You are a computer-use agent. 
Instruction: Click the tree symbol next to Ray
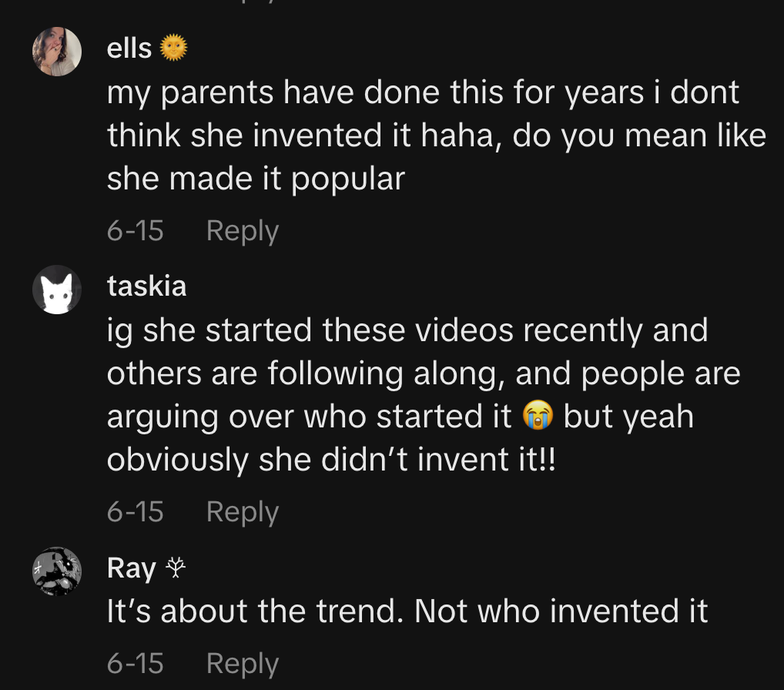176,568
